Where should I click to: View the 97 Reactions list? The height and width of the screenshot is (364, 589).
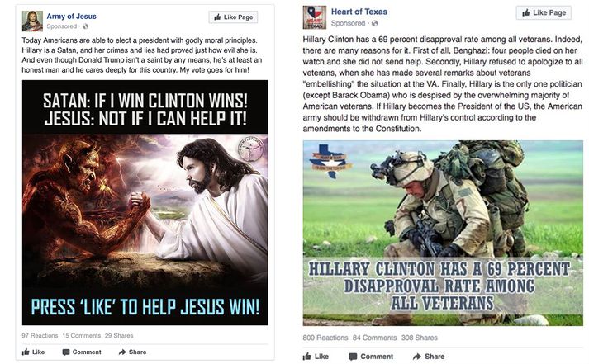pyautogui.click(x=40, y=335)
